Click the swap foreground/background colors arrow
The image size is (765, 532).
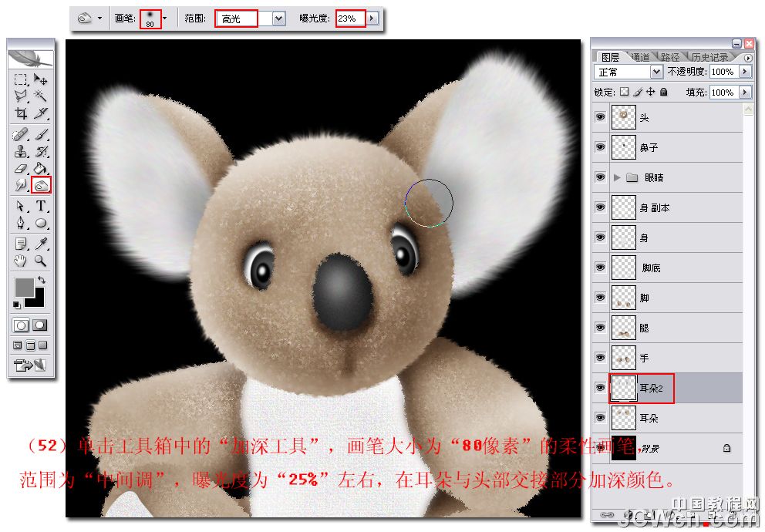click(x=42, y=279)
